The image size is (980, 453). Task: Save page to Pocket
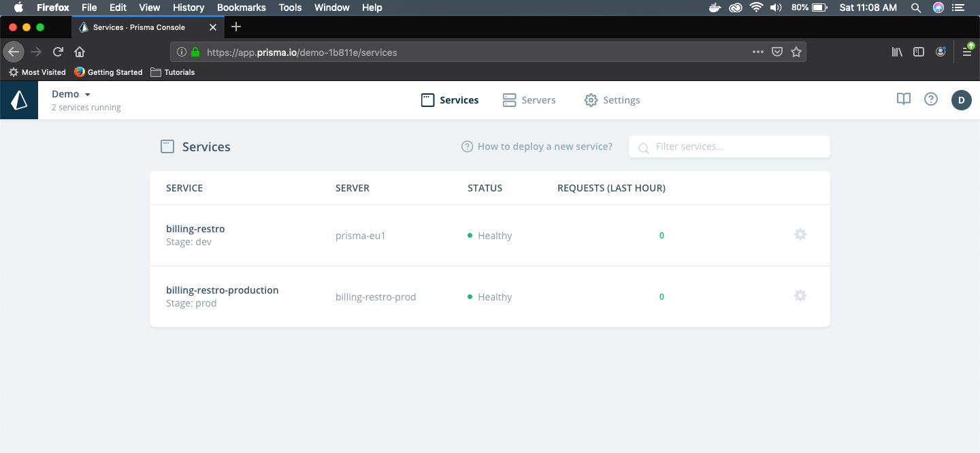pyautogui.click(x=777, y=52)
